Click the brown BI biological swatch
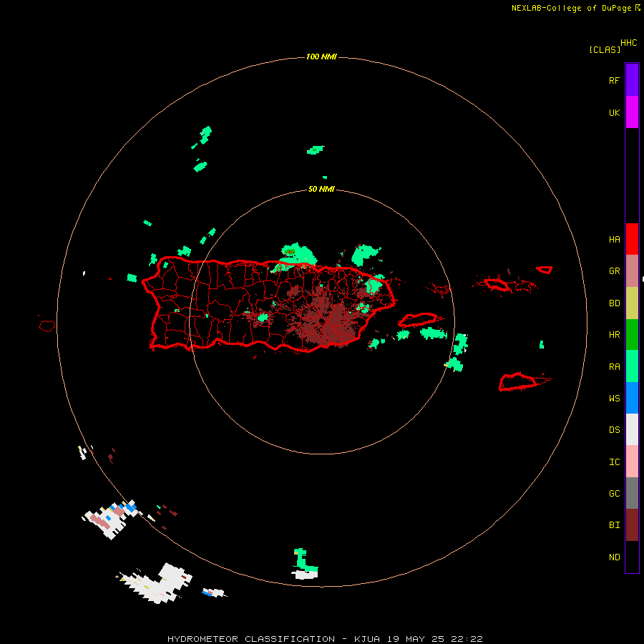Viewport: 644px width, 644px height. click(x=632, y=525)
